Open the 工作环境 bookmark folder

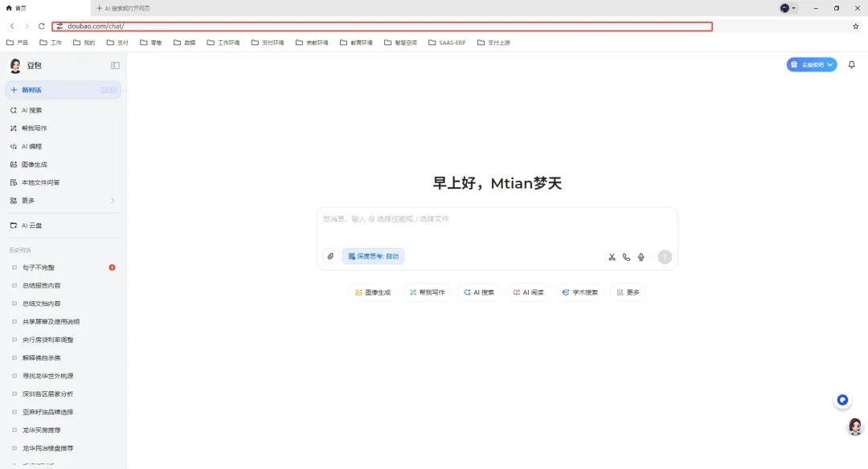point(223,43)
